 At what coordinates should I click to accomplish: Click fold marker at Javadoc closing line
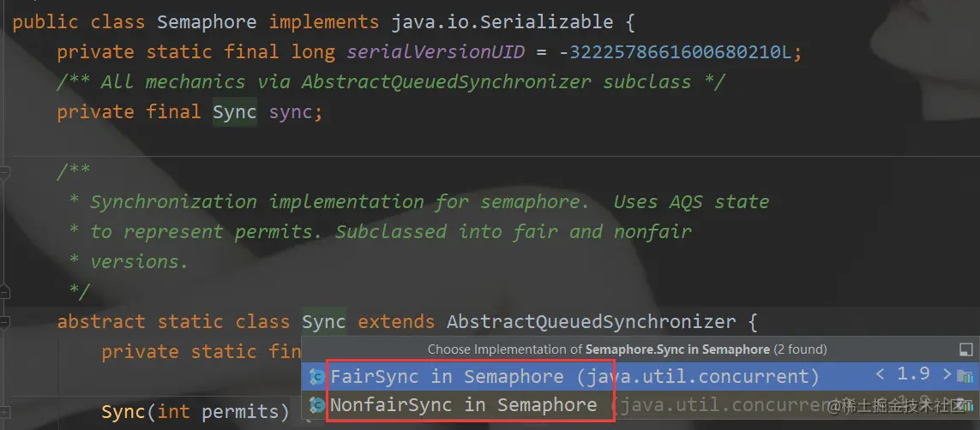click(4, 291)
